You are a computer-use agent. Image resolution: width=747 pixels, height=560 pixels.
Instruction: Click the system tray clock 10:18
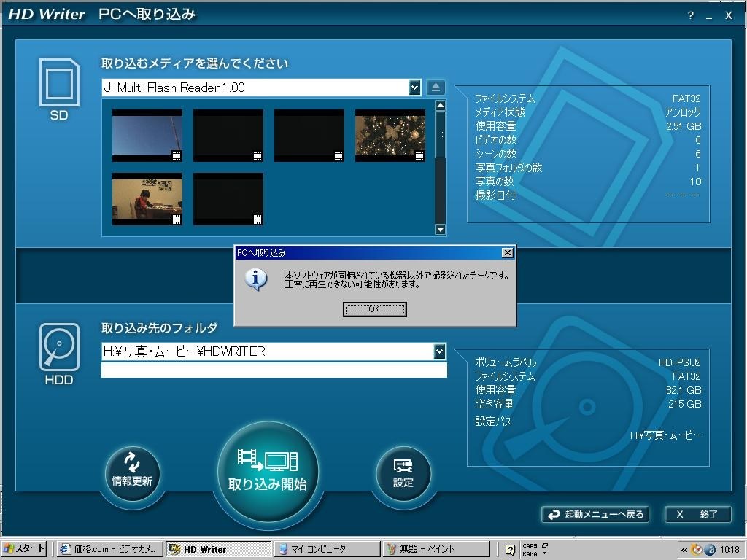click(729, 550)
